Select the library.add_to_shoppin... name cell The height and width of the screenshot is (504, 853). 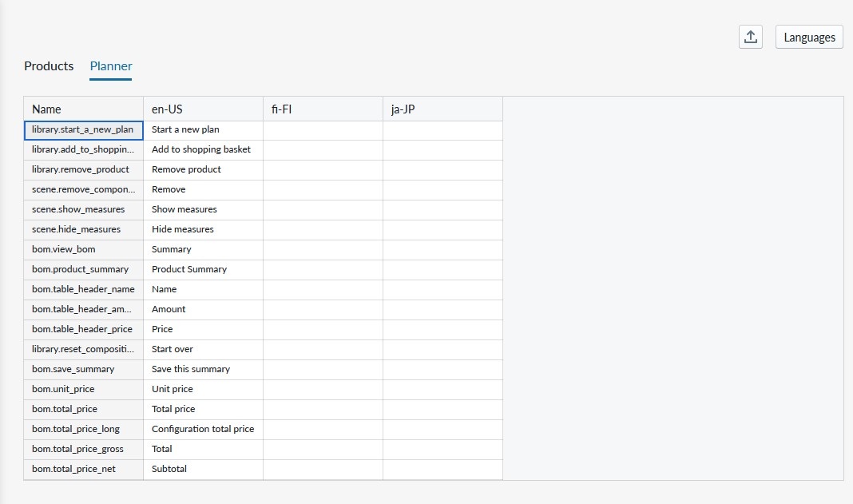tap(84, 150)
